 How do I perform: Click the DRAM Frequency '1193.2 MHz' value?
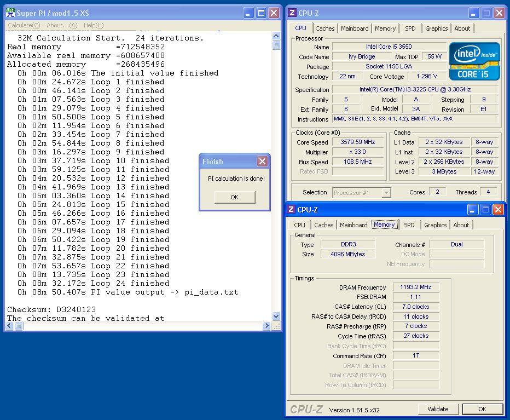tap(416, 287)
